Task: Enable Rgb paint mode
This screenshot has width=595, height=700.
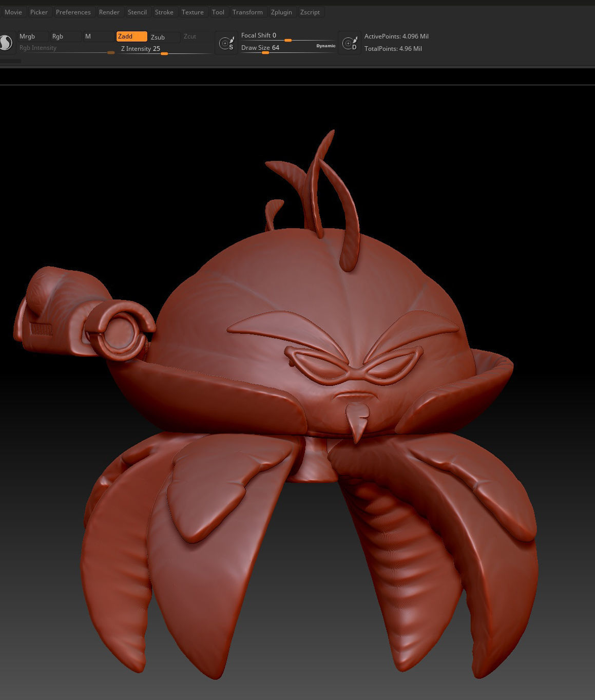Action: click(x=66, y=36)
